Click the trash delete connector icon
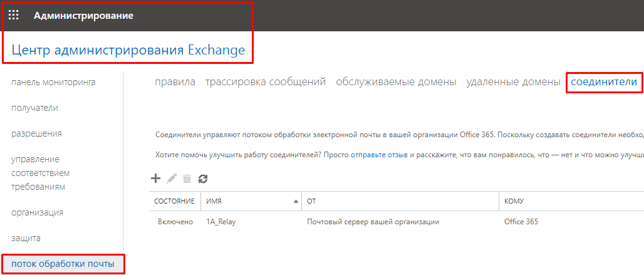This screenshot has width=644, height=275. pos(187,179)
